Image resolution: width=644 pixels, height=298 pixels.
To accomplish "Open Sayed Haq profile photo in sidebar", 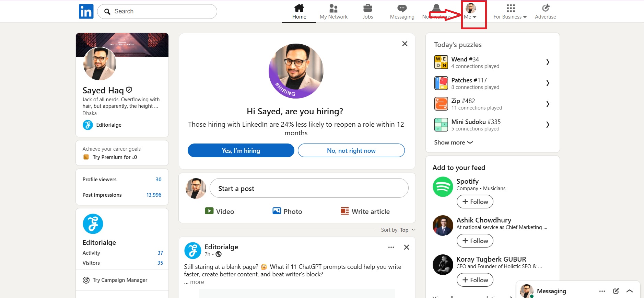I will (x=100, y=64).
